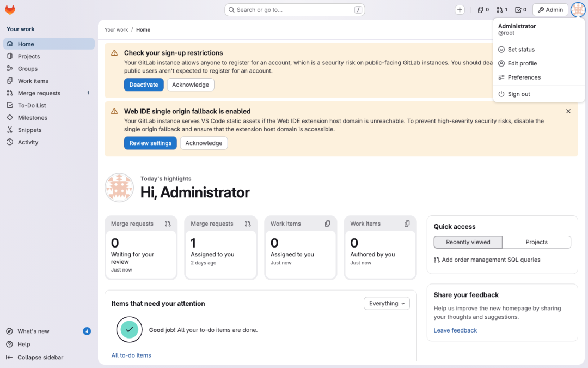588x368 pixels.
Task: Click All to-do items link
Action: (x=131, y=355)
